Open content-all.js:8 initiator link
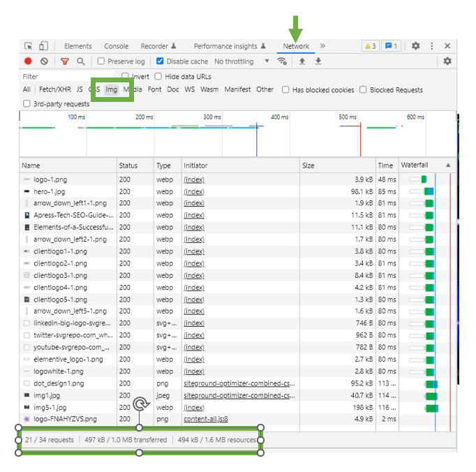The image size is (476, 472). click(206, 419)
